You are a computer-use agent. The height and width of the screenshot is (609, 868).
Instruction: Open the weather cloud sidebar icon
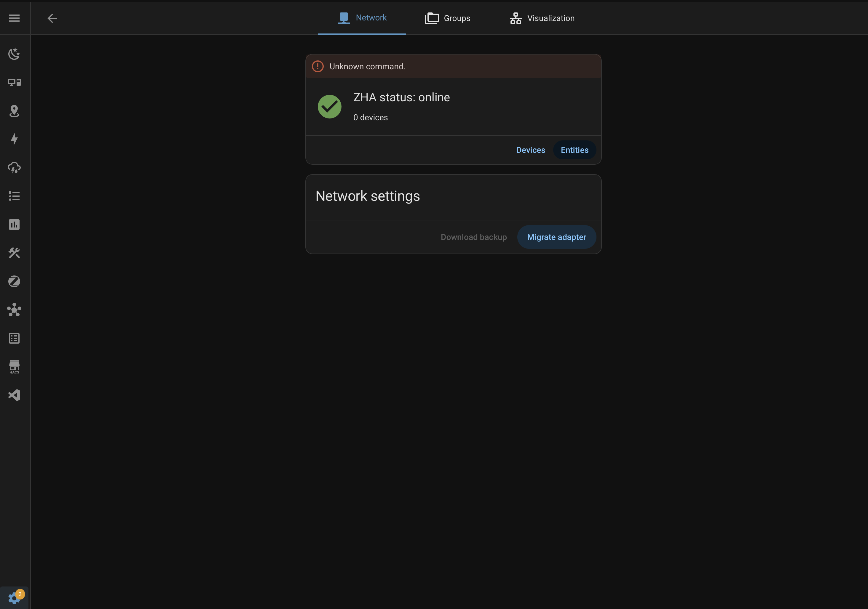click(14, 168)
